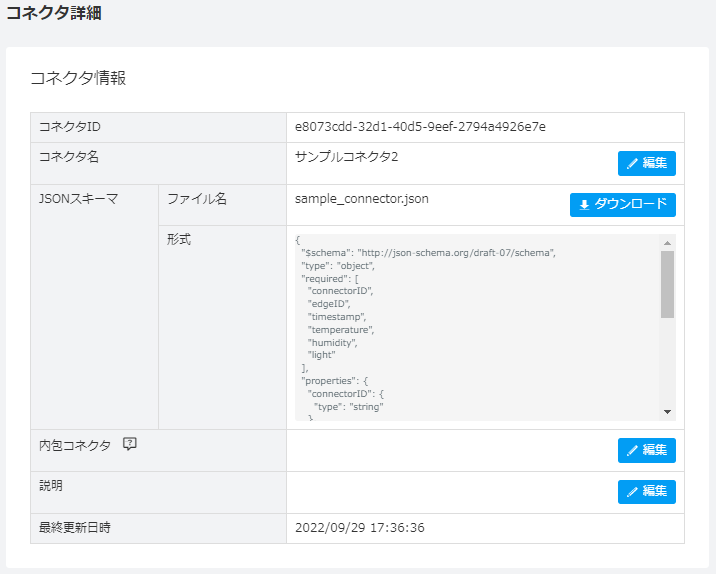Click the "edgeID" entry in the schema

tap(329, 304)
